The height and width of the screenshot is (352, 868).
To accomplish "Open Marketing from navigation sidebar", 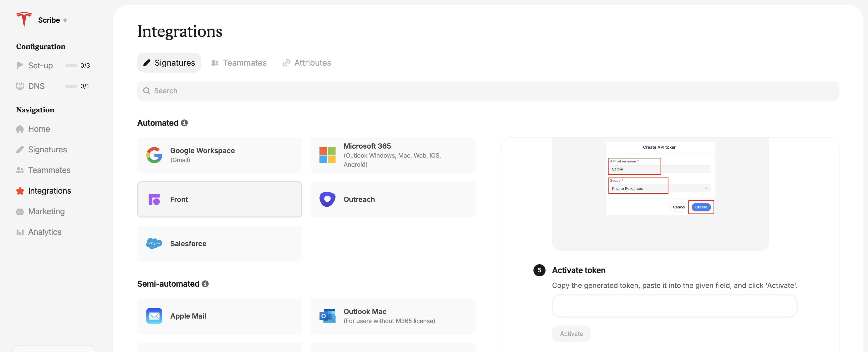I will (46, 211).
